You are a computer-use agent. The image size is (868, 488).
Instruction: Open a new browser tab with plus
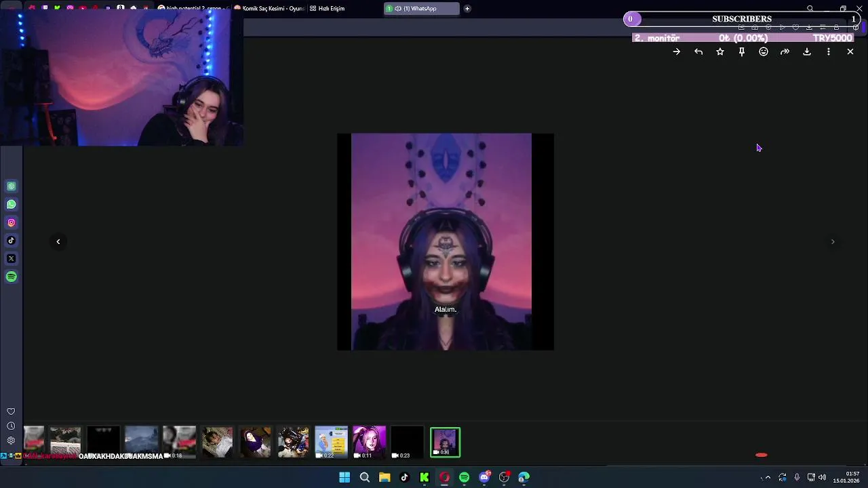point(467,9)
